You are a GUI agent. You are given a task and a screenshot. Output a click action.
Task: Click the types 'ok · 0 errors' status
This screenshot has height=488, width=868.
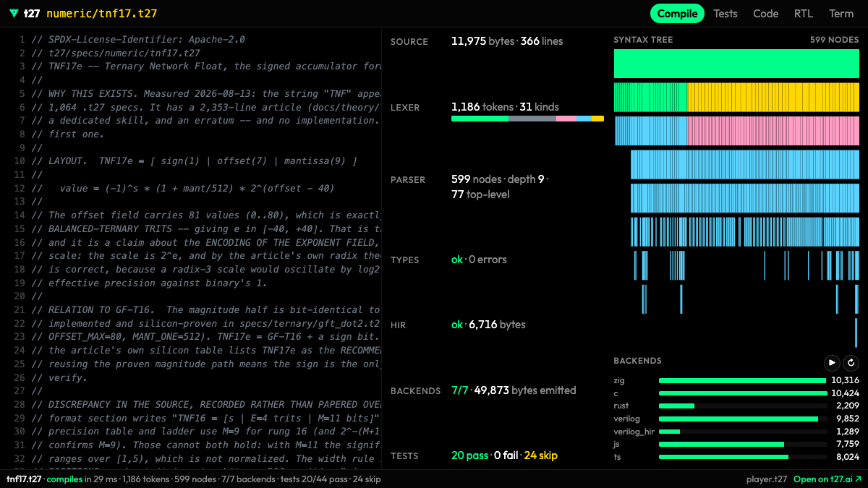(x=479, y=260)
